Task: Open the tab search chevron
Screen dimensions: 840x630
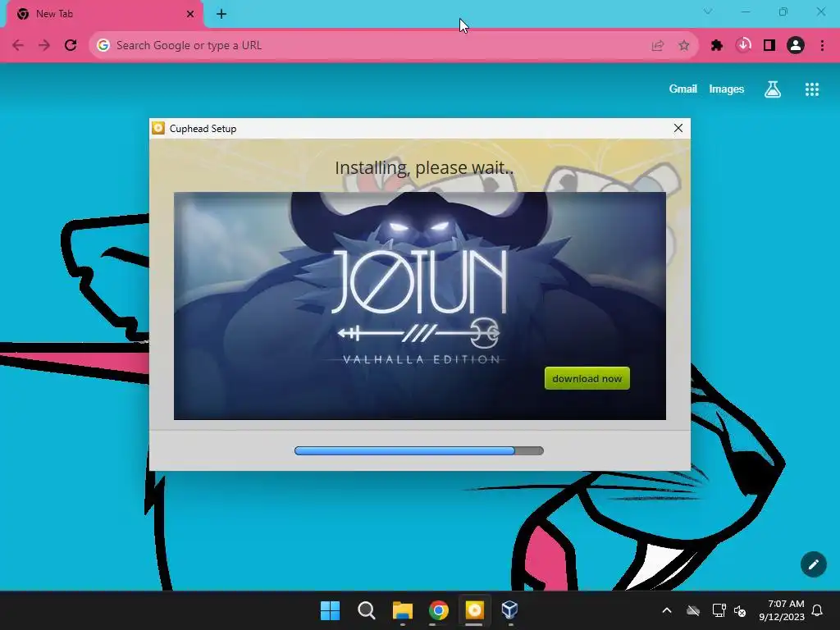Action: point(708,11)
